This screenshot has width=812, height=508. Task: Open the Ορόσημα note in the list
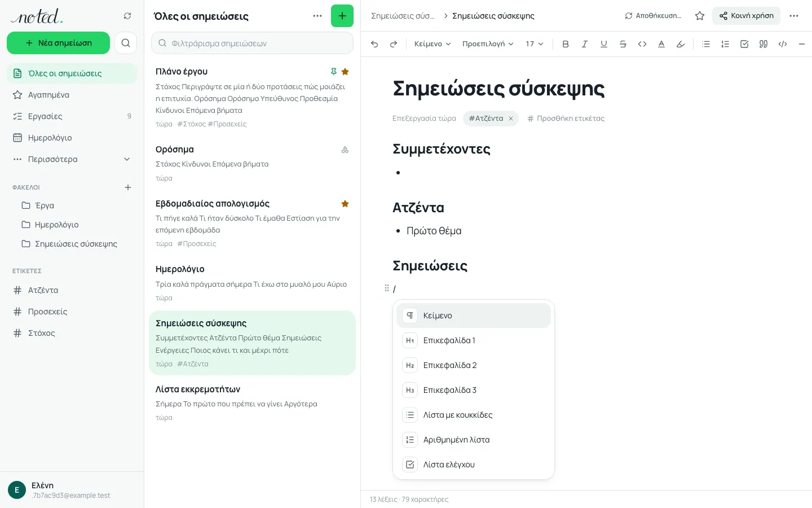(252, 163)
